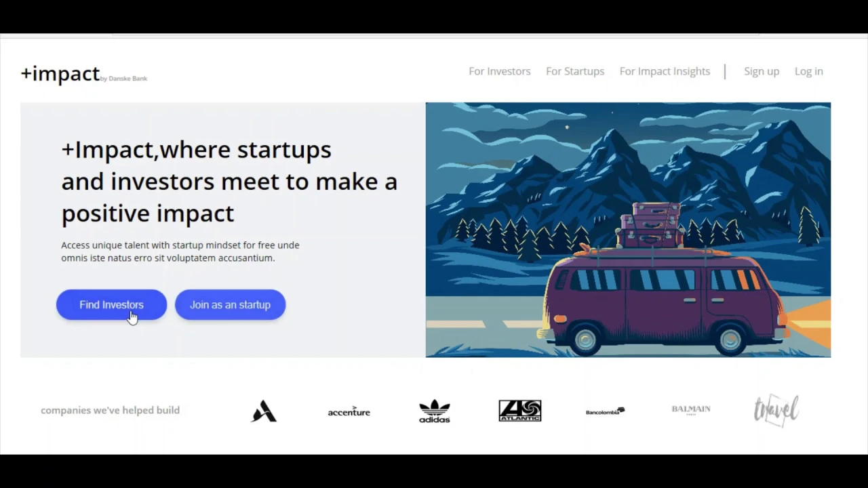Click the Find Investors button
The width and height of the screenshot is (868, 488).
[x=111, y=305]
